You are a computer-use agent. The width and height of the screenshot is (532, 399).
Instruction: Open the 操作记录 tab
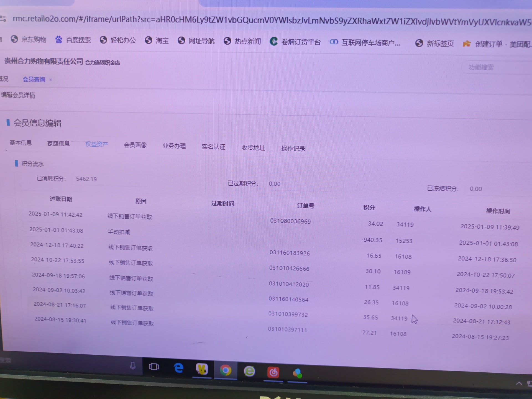pyautogui.click(x=293, y=149)
